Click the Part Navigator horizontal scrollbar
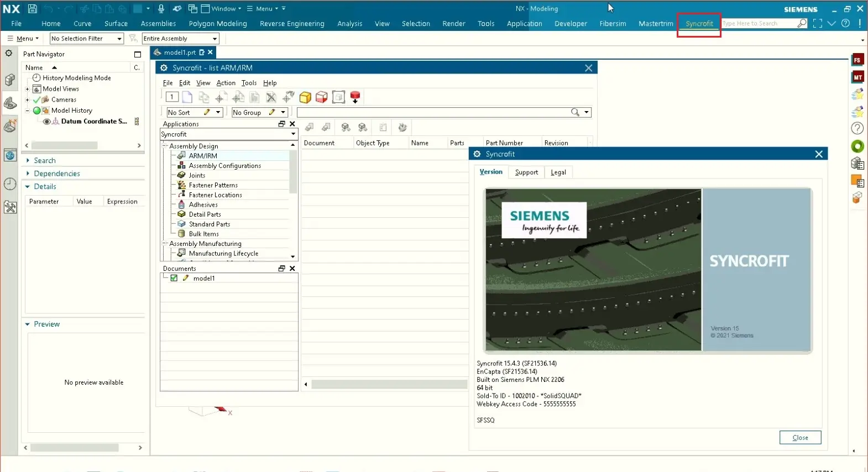The height and width of the screenshot is (472, 868). coord(64,145)
